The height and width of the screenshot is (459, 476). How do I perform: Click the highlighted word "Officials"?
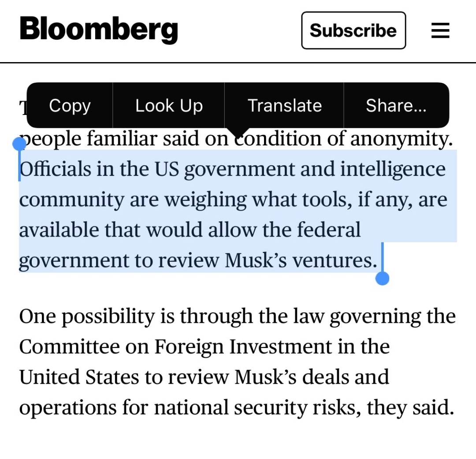coord(55,170)
